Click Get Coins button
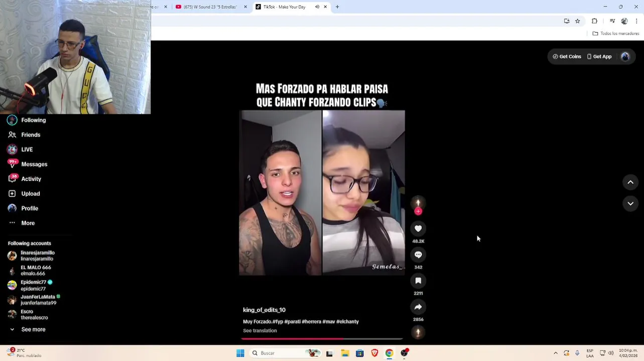644x361 pixels. [567, 57]
